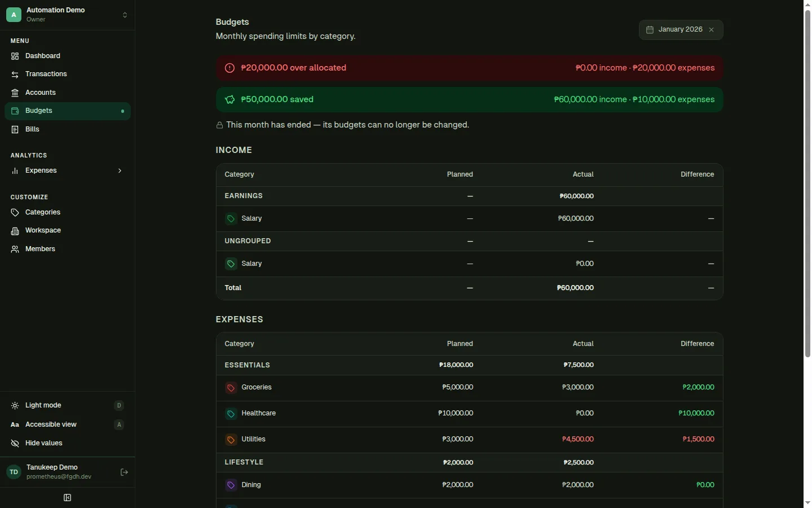812x508 pixels.
Task: Click the Dining category tag icon
Action: point(231,485)
